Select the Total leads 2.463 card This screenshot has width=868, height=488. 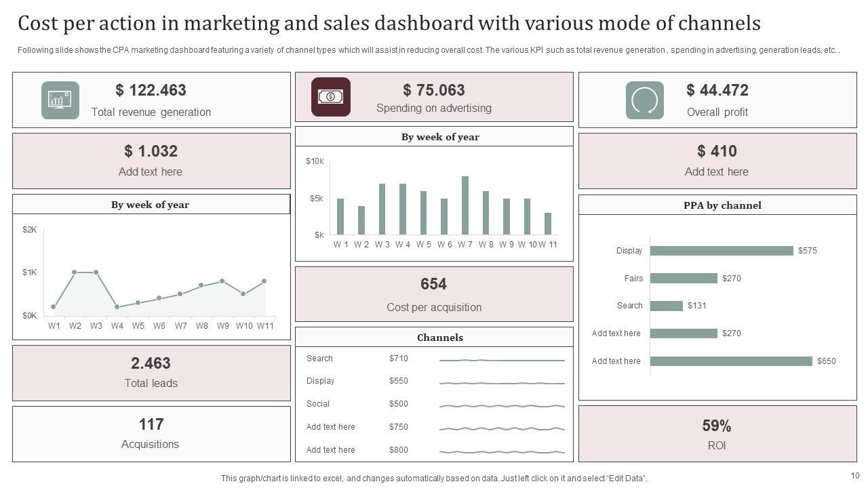[151, 372]
